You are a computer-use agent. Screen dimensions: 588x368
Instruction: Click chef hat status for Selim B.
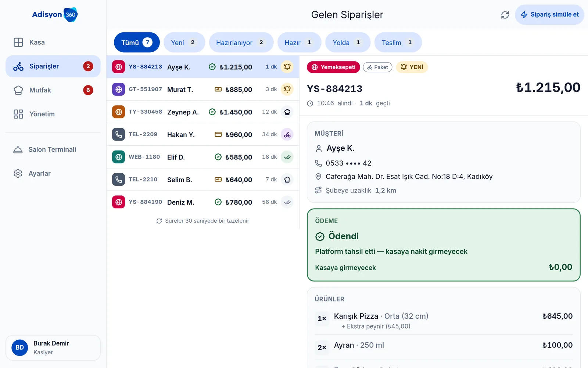[x=287, y=180]
